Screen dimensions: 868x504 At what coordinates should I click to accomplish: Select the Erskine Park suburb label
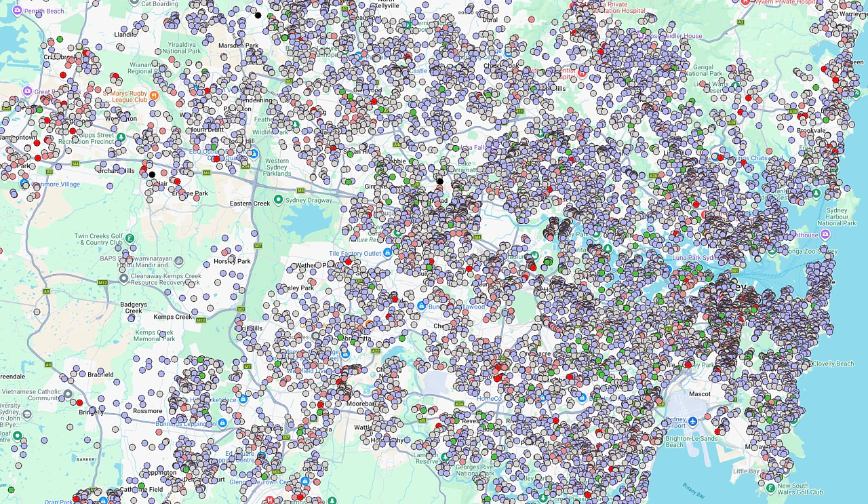190,193
